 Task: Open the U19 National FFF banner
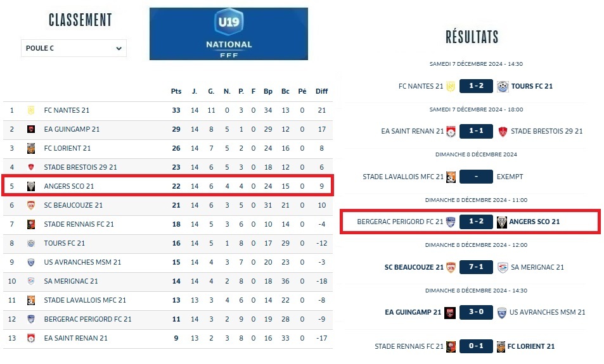pyautogui.click(x=229, y=34)
